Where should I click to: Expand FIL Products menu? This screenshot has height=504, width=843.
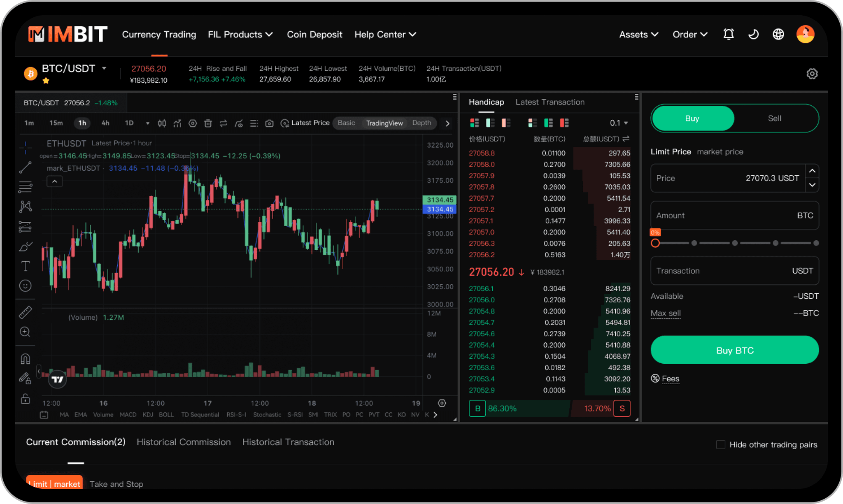[240, 35]
